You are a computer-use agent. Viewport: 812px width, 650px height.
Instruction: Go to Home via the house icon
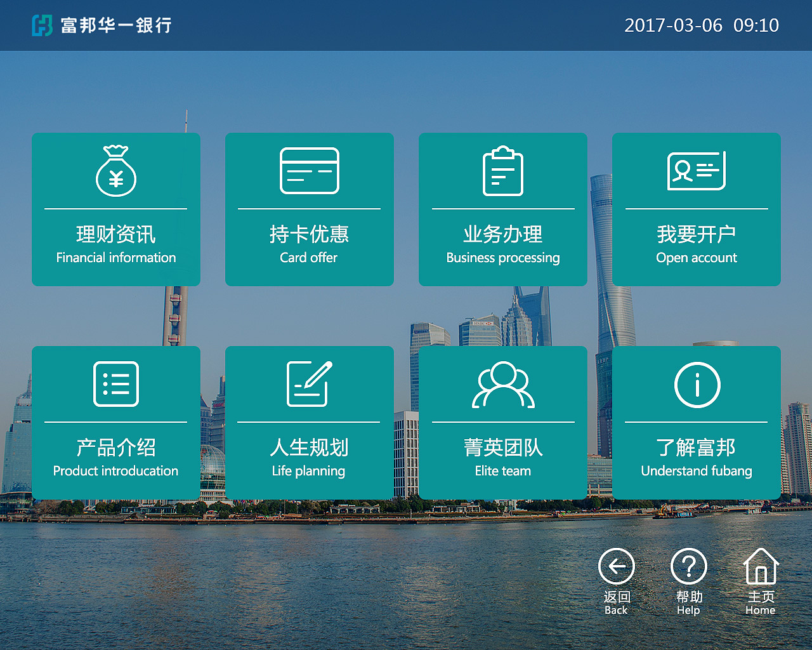[760, 566]
